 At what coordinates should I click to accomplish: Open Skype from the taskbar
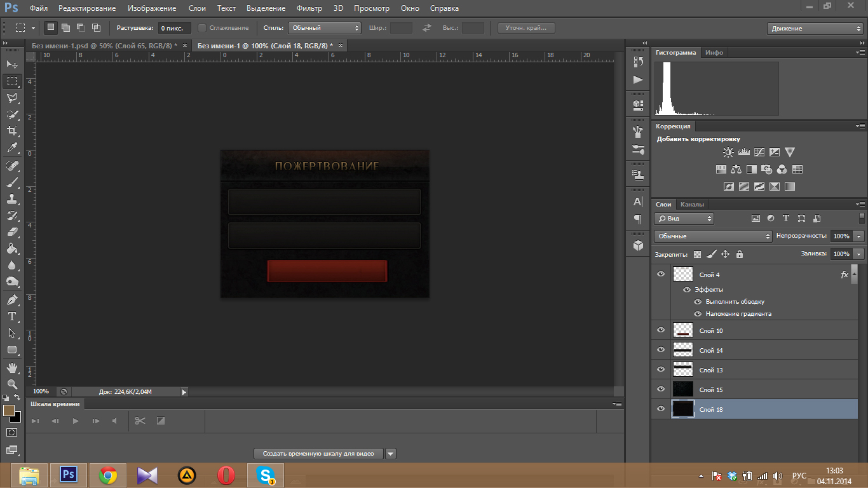tap(265, 475)
